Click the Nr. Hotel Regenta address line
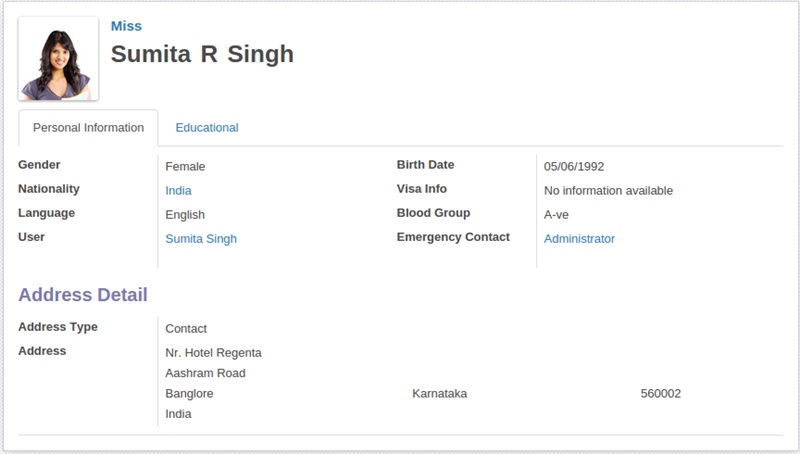Viewport: 800px width, 454px height. coord(213,353)
